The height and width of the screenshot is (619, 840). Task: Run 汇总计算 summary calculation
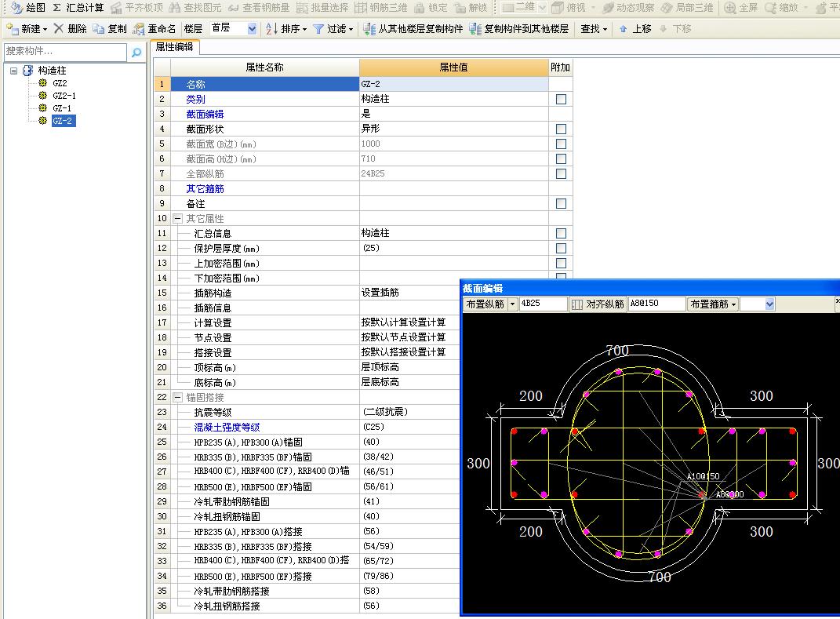(x=78, y=8)
